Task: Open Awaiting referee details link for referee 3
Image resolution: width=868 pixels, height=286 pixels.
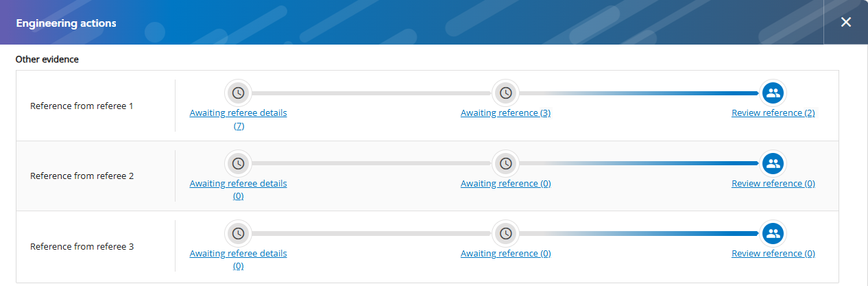Action: 238,254
